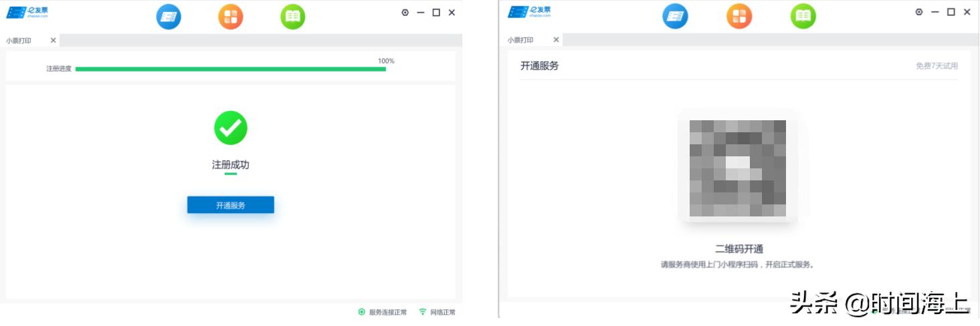980x326 pixels.
Task: Click the e发票 logo in left window
Action: point(27,12)
